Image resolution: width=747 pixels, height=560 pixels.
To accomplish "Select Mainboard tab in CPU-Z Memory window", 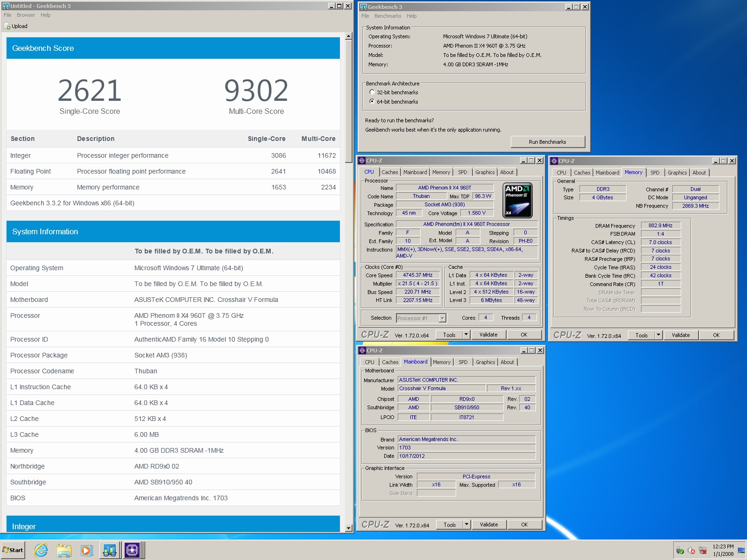I will click(x=607, y=173).
